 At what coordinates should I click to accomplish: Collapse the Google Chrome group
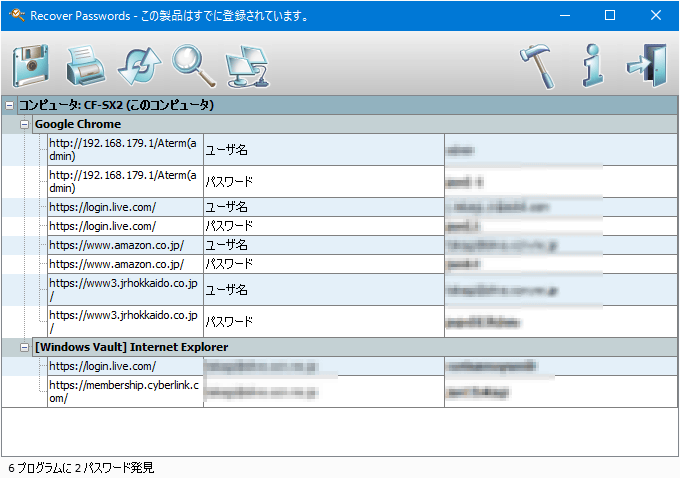pos(24,124)
